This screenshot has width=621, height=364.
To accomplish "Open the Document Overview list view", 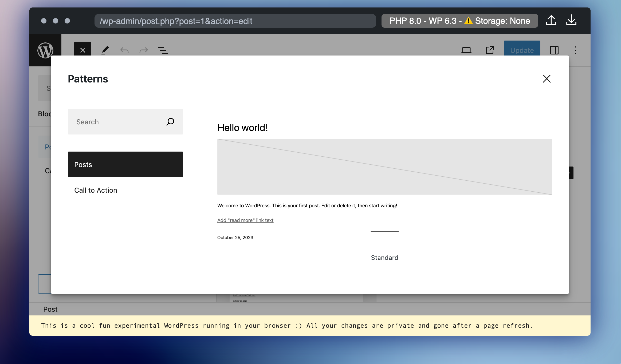I will point(163,50).
